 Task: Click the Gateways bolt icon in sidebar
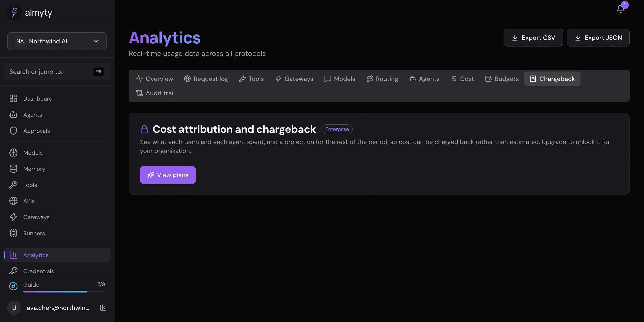pos(13,217)
